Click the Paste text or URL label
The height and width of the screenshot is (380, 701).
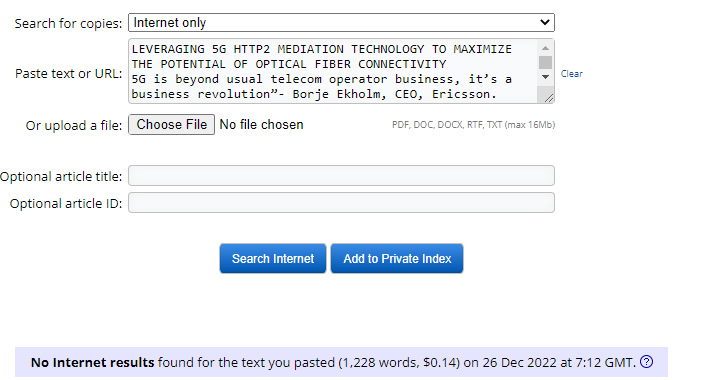click(x=68, y=74)
